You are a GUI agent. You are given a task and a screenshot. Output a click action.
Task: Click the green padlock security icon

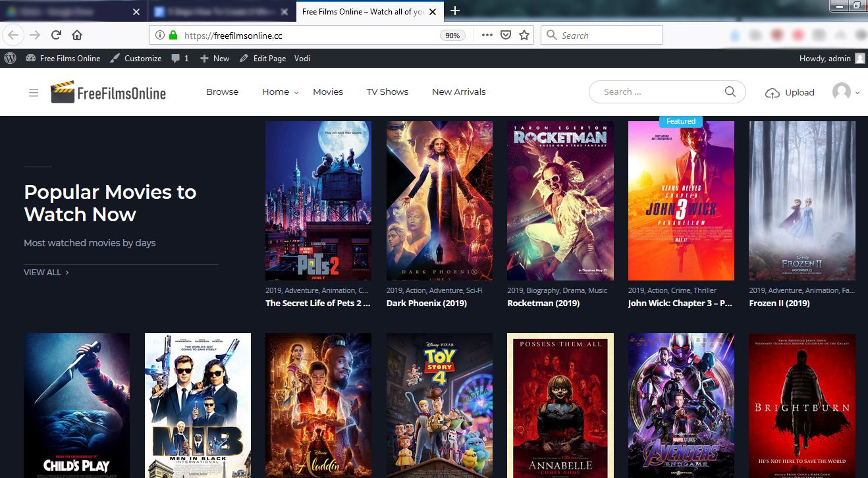(x=173, y=36)
